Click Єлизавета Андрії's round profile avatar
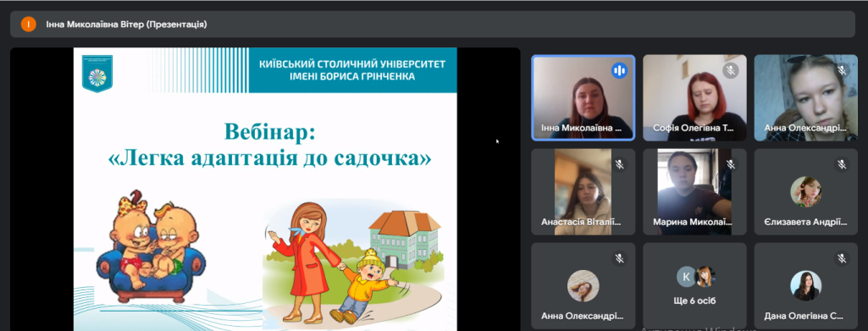The height and width of the screenshot is (331, 868). click(x=805, y=192)
